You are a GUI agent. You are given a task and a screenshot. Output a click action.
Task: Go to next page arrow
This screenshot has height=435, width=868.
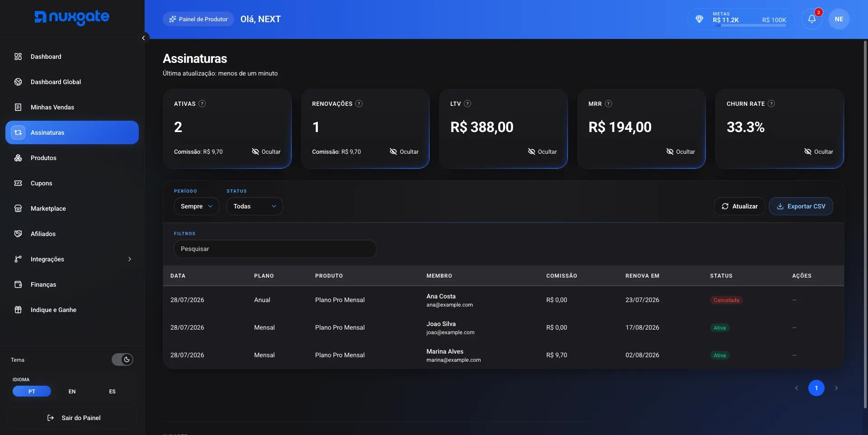pos(836,388)
